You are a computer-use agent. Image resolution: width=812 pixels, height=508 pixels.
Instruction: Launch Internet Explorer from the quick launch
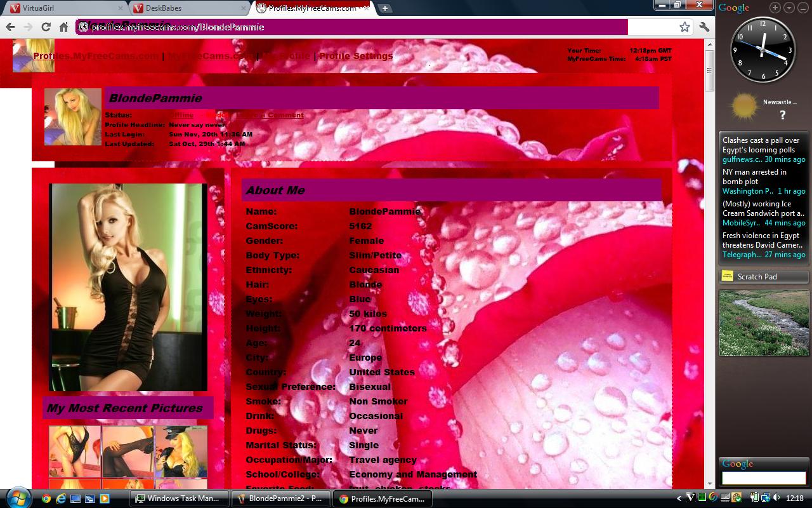(61, 498)
